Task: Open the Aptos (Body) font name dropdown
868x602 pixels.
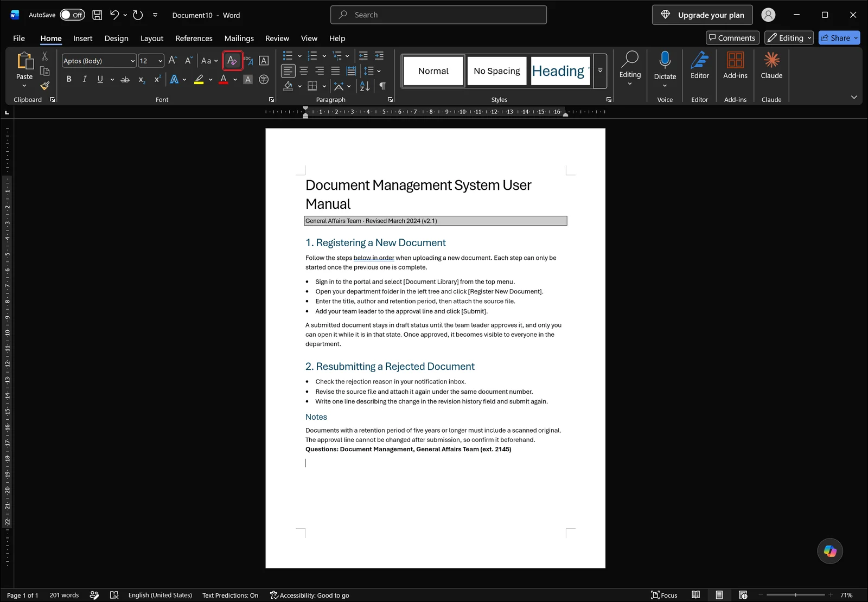Action: pyautogui.click(x=132, y=61)
